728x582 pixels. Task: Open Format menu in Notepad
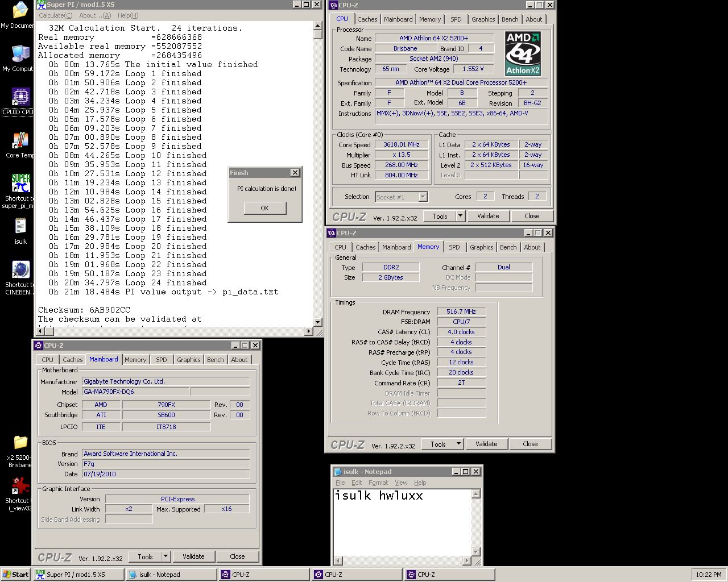click(x=378, y=483)
